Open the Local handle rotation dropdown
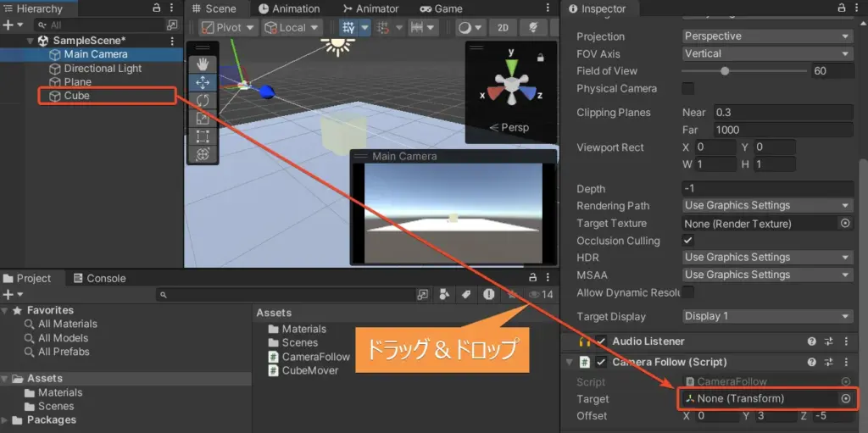Screen dimensions: 868x433 click(x=292, y=27)
